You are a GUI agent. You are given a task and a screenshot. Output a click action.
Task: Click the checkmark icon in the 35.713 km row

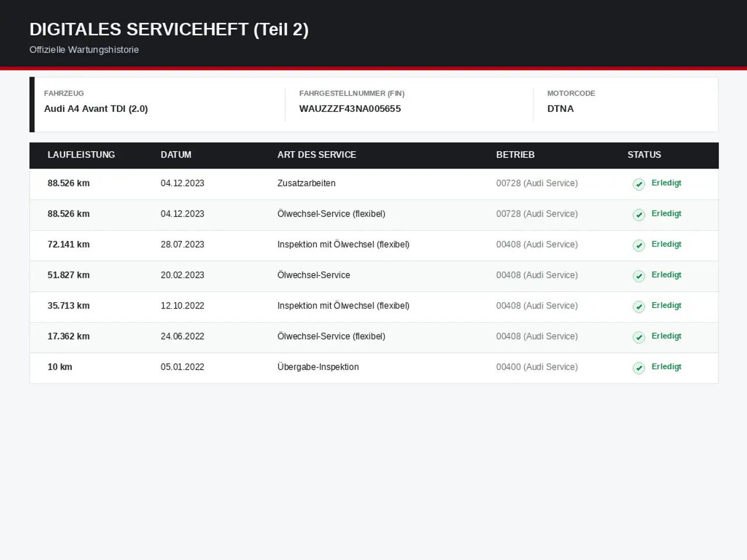click(x=639, y=307)
